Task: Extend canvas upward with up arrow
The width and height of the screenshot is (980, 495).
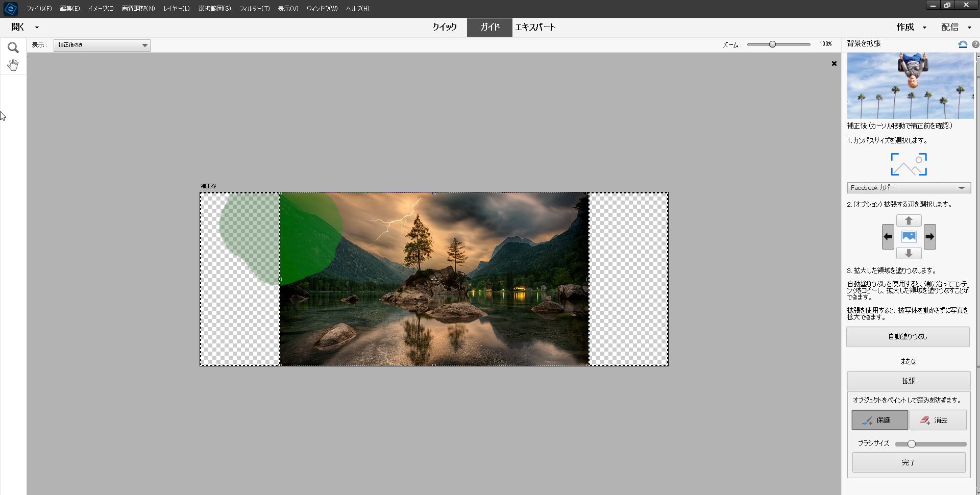Action: click(x=909, y=220)
